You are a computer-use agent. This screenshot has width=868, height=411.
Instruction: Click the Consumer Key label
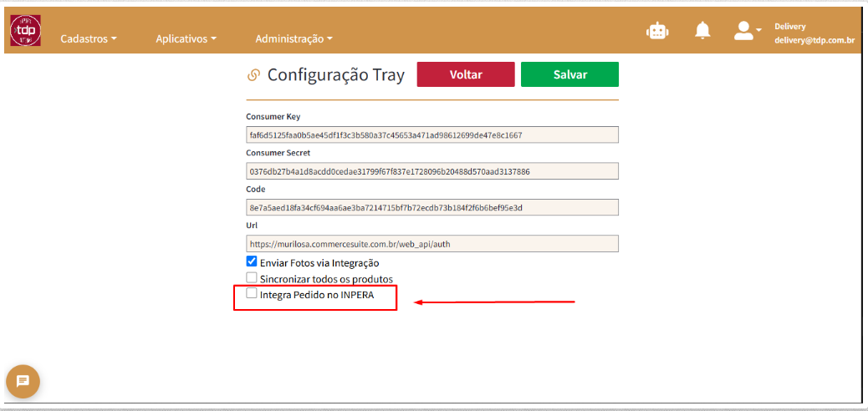(x=273, y=117)
